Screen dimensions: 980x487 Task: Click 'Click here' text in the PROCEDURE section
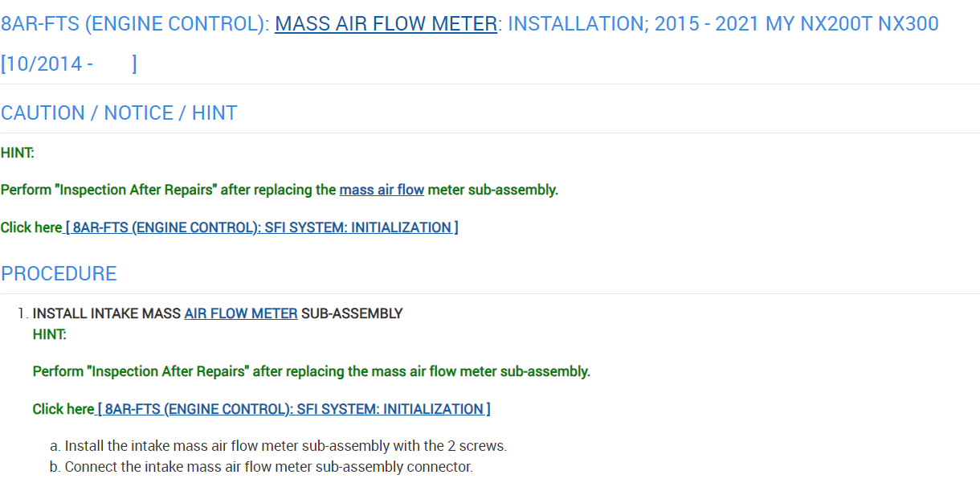pos(63,409)
